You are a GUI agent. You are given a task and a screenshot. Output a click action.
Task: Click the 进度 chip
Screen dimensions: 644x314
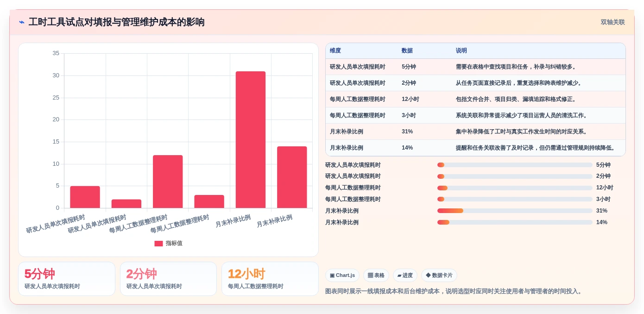(x=405, y=276)
